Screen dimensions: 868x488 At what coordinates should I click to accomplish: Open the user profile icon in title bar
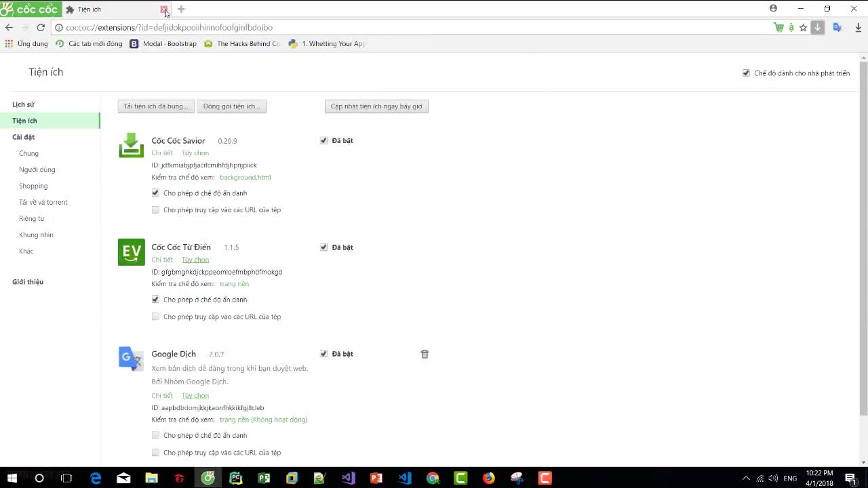click(773, 9)
